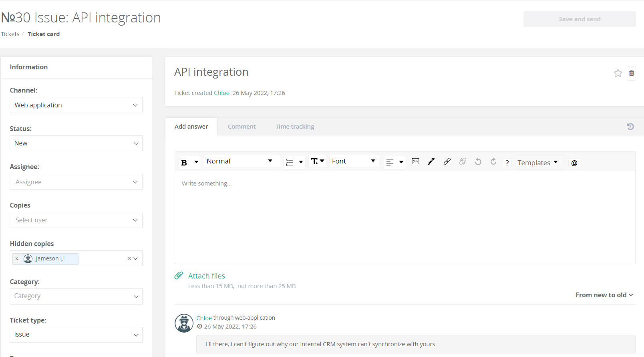This screenshot has height=357, width=644.
Task: Click the API integration ticket title
Action: pyautogui.click(x=211, y=72)
